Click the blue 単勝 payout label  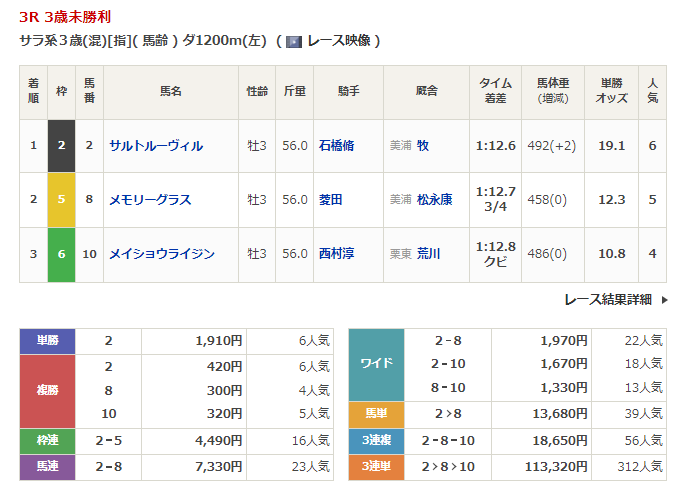pyautogui.click(x=48, y=340)
